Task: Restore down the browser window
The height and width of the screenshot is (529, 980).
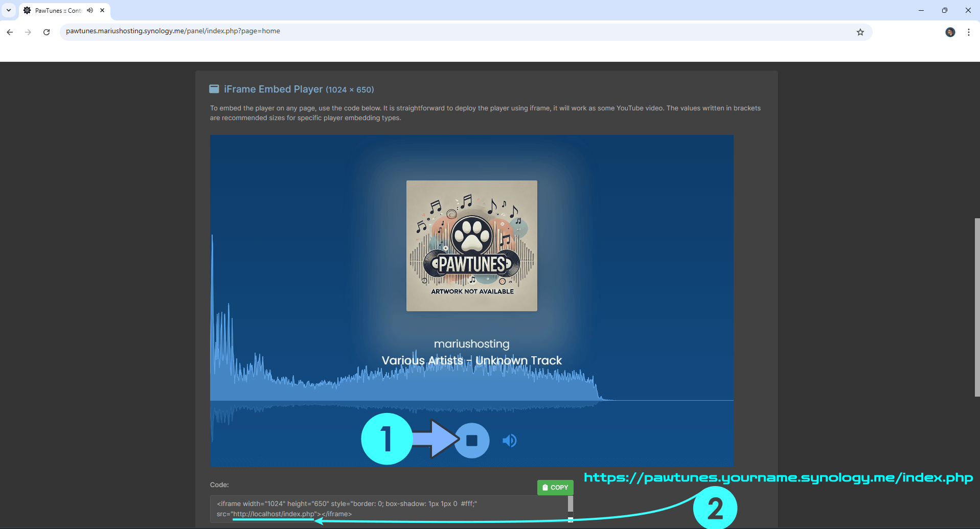Action: [945, 10]
